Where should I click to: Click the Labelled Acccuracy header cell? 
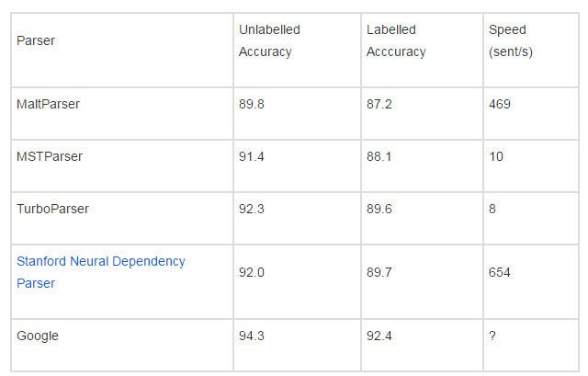click(x=422, y=50)
